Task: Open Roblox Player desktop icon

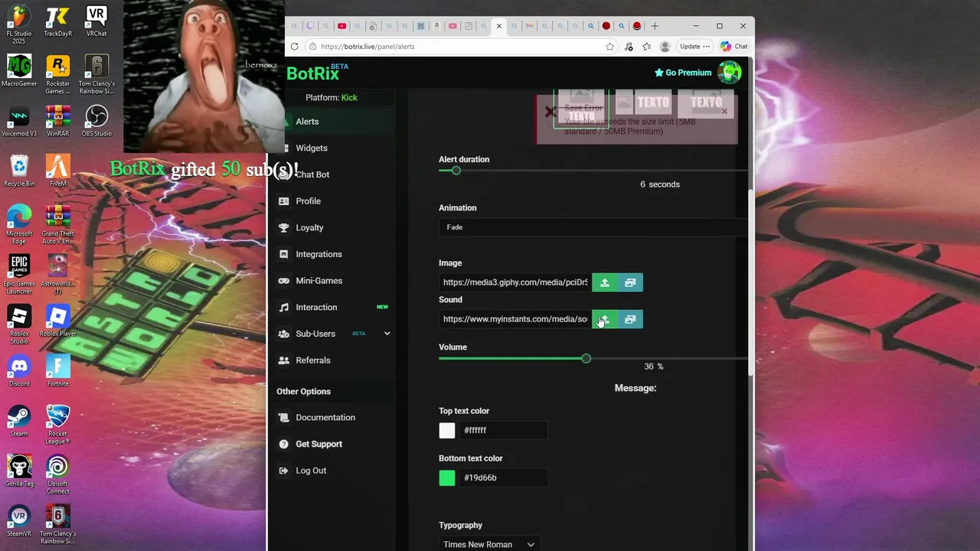Action: [57, 321]
